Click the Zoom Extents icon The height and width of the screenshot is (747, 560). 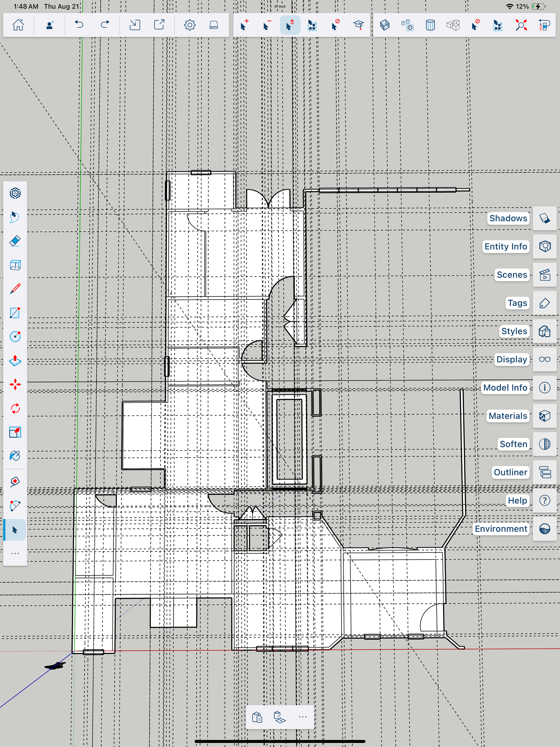[x=521, y=25]
